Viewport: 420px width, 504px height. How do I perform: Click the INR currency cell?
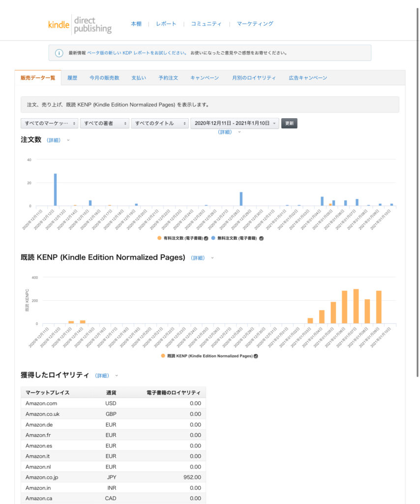[x=112, y=488]
